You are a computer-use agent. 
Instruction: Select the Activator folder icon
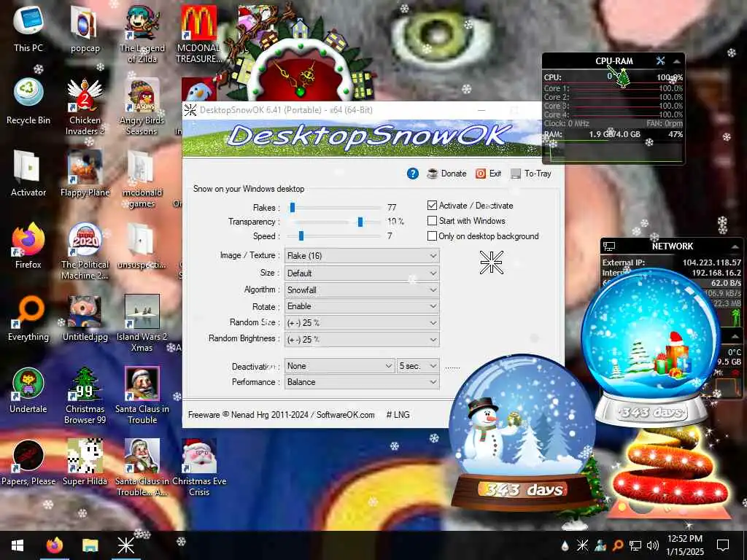(x=28, y=174)
